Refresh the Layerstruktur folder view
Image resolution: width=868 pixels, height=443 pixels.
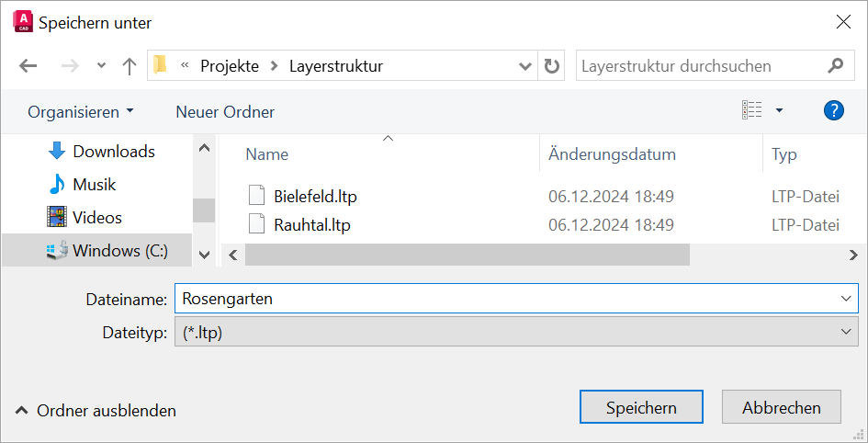[551, 66]
